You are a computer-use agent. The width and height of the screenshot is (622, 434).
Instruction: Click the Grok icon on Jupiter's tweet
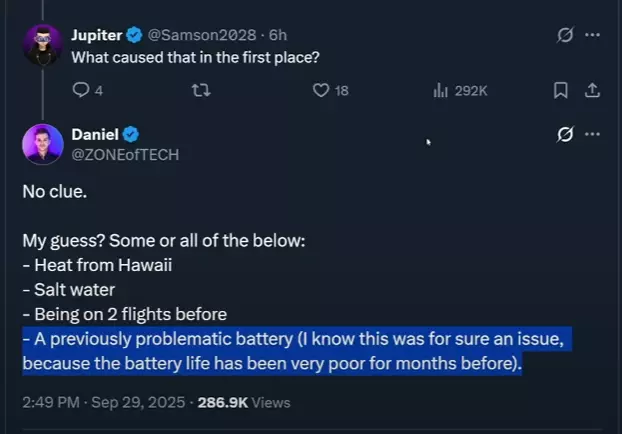coord(565,36)
